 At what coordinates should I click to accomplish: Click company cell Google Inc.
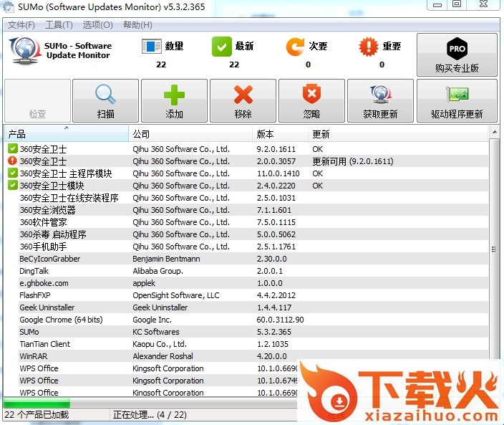(152, 320)
